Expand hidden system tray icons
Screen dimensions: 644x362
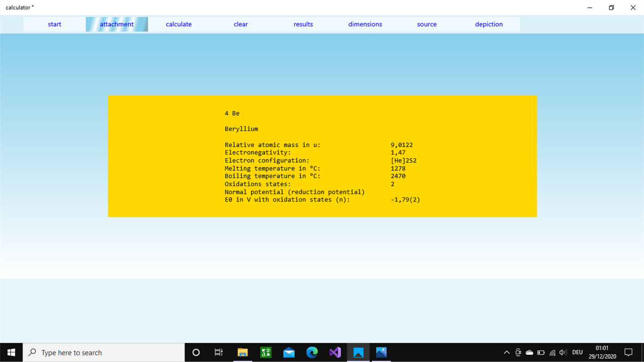506,352
